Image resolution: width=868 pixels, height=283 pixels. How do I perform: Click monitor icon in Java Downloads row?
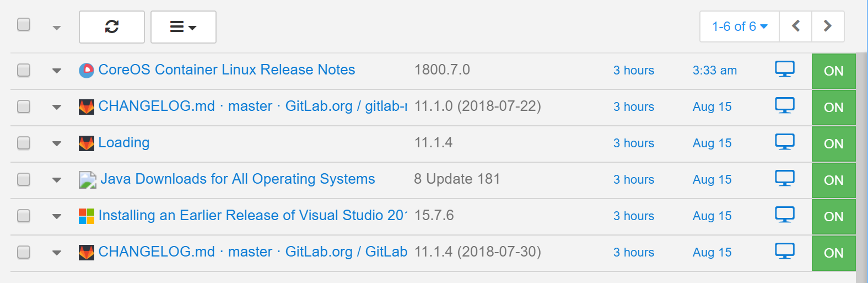784,179
